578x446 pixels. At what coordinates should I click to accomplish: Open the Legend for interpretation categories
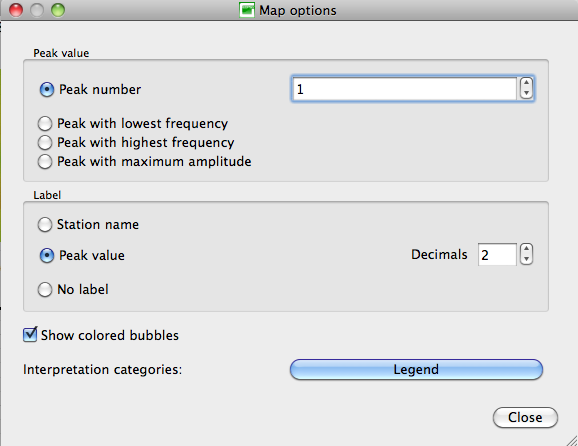pos(416,369)
